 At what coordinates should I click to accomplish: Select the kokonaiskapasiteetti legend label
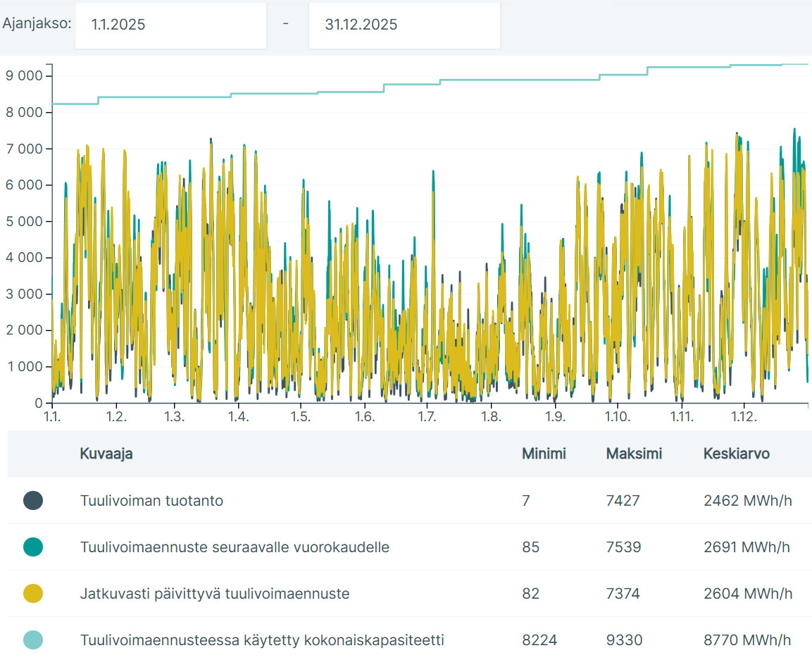pyautogui.click(x=262, y=640)
